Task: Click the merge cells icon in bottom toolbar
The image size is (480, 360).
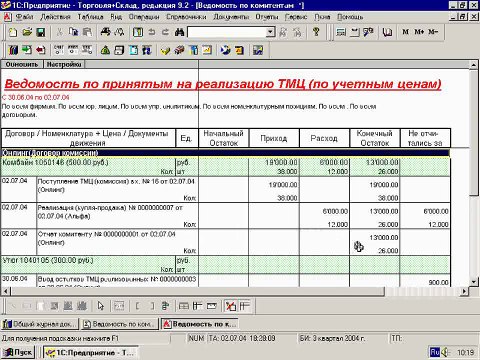Action: (184, 306)
